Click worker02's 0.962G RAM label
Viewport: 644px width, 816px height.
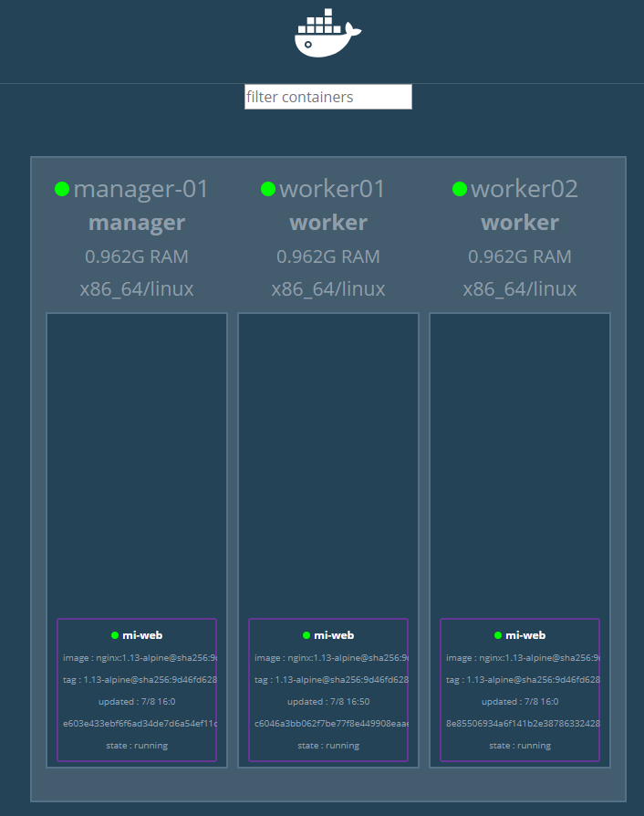[520, 256]
